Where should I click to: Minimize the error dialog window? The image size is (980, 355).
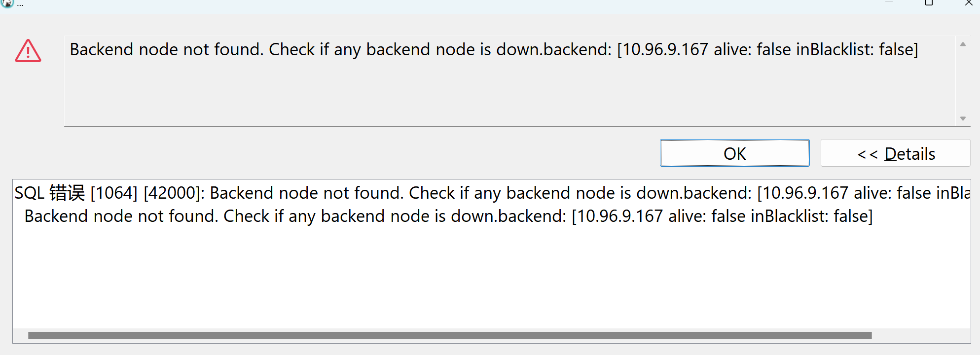(889, 2)
